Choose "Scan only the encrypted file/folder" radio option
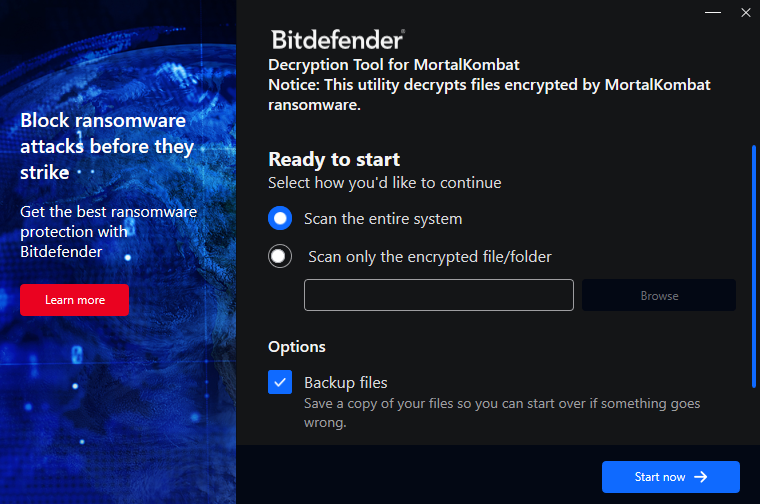The width and height of the screenshot is (760, 504). click(x=280, y=256)
